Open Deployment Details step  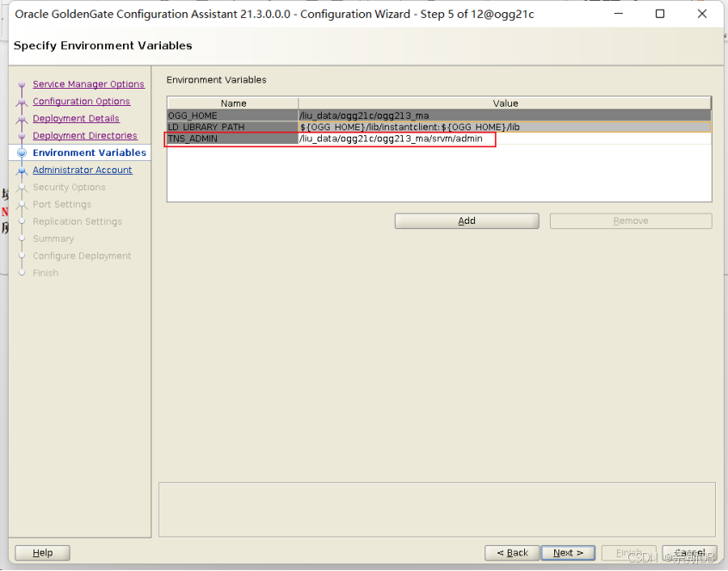(x=76, y=119)
